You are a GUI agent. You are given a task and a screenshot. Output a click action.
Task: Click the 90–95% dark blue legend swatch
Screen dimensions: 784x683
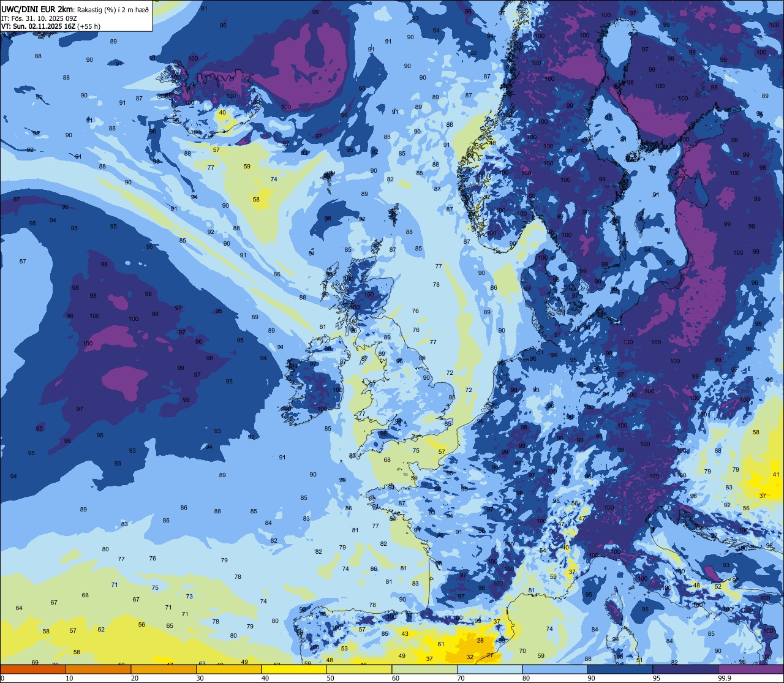click(620, 669)
